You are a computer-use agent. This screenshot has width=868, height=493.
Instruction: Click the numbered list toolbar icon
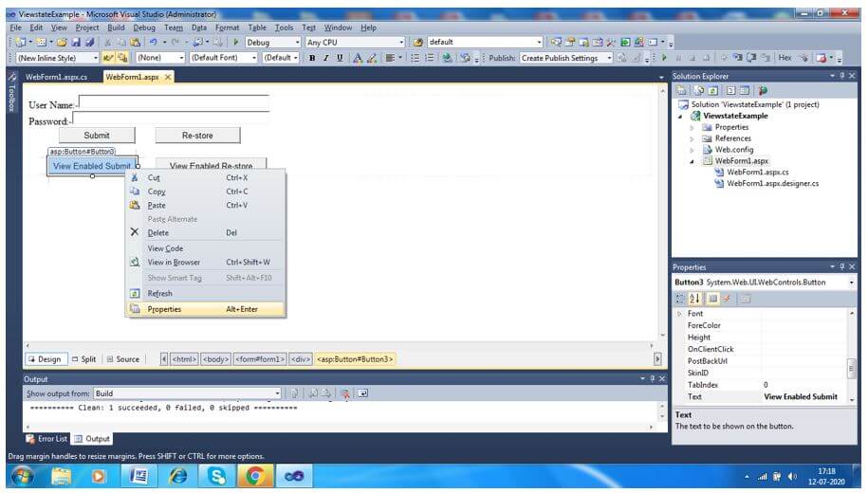pyautogui.click(x=430, y=58)
